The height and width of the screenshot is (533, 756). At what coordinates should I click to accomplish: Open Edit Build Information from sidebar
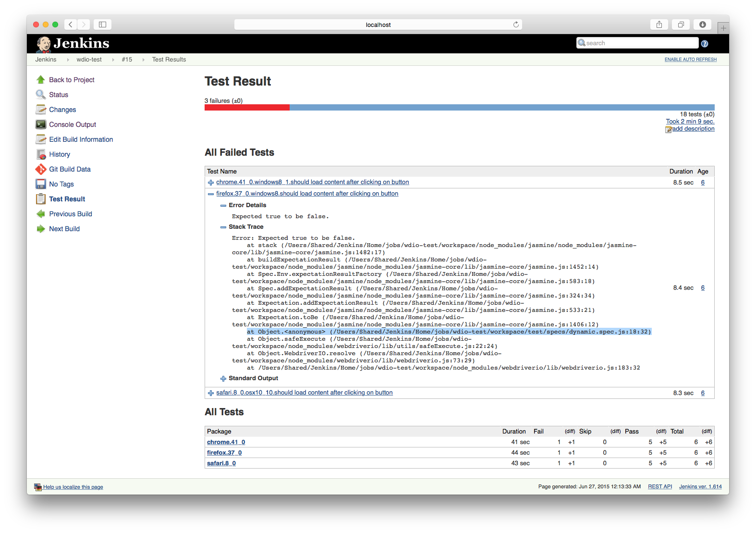point(81,139)
